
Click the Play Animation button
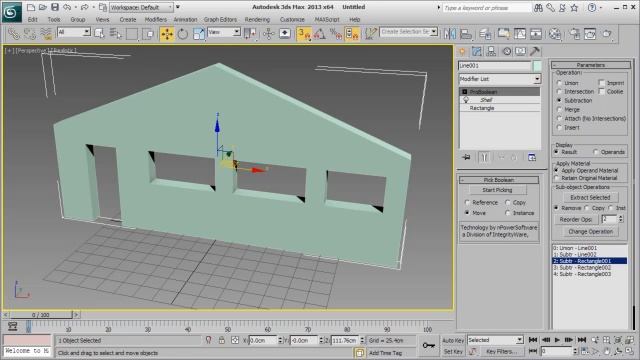click(x=557, y=340)
